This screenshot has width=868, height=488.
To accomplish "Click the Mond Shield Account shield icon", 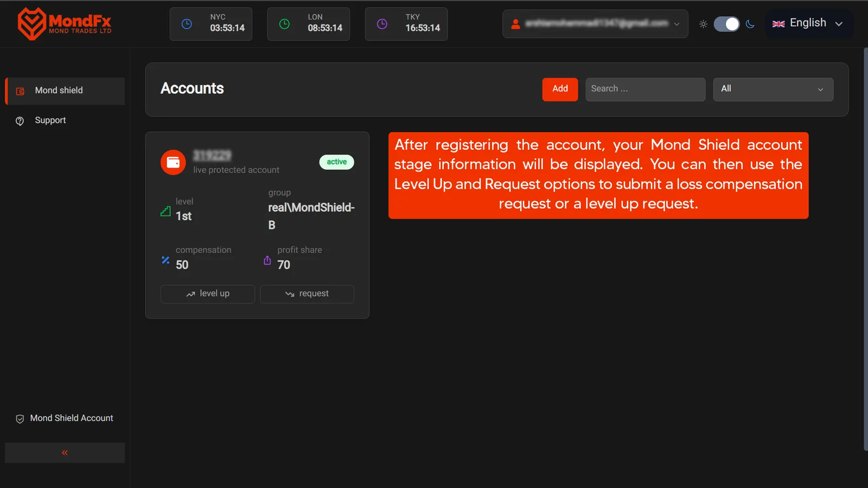I will tap(20, 419).
